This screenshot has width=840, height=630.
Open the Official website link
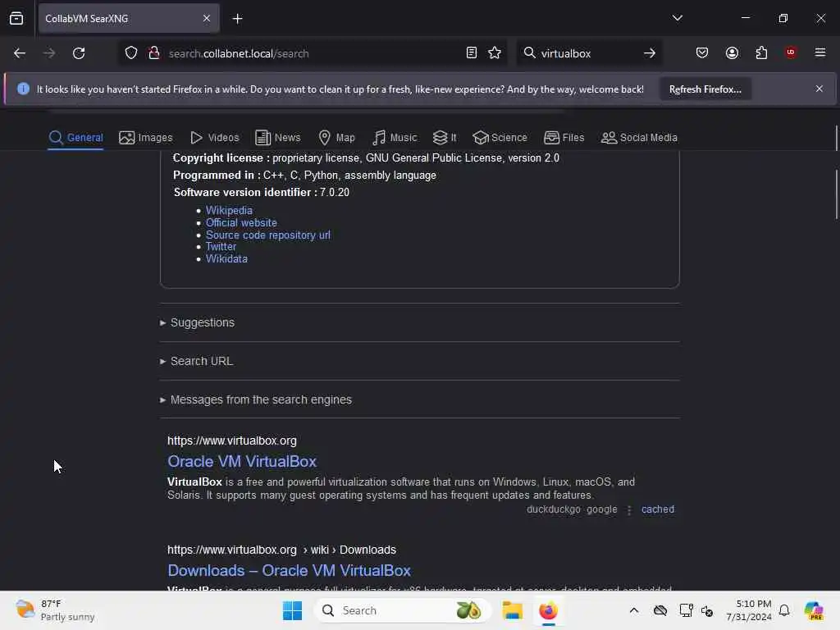coord(241,223)
